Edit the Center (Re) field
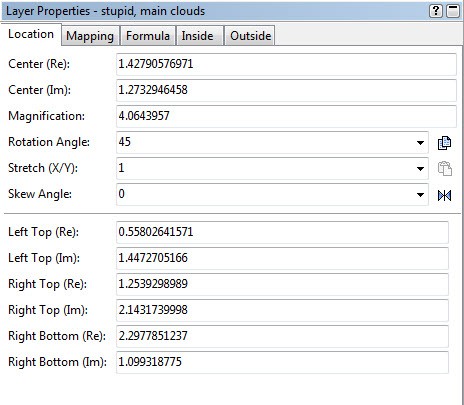Screen dimensions: 464x405 tap(286, 64)
